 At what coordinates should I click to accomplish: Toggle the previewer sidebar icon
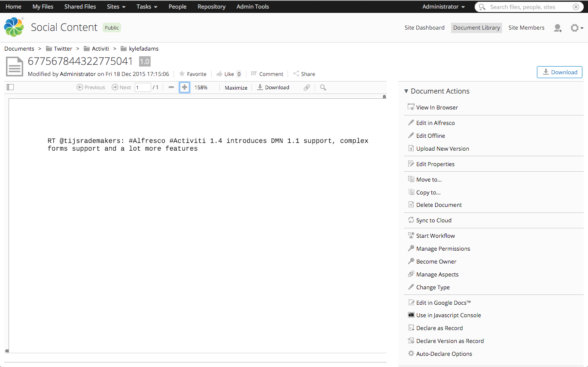click(10, 87)
